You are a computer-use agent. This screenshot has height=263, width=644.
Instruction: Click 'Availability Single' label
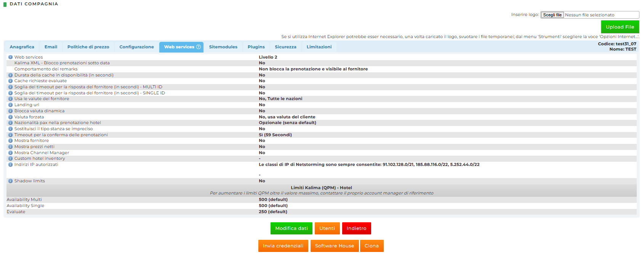26,206
